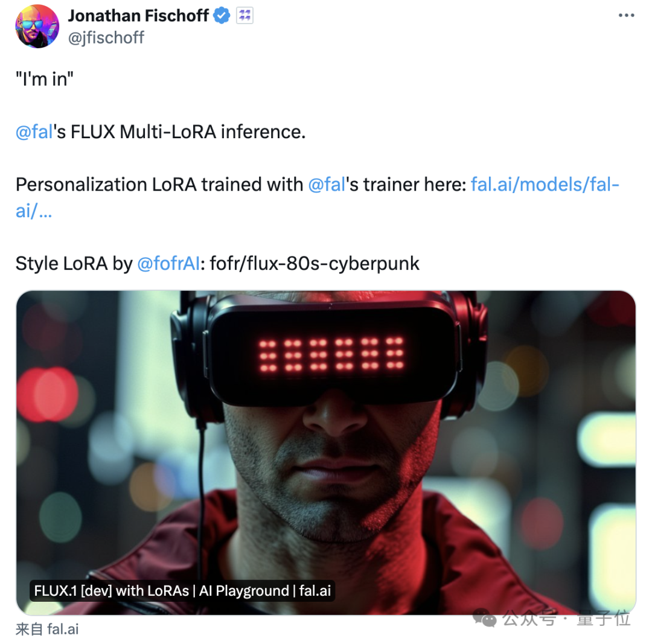Click the Personalization LoRA trained with text
This screenshot has width=652, height=644.
pos(159,185)
